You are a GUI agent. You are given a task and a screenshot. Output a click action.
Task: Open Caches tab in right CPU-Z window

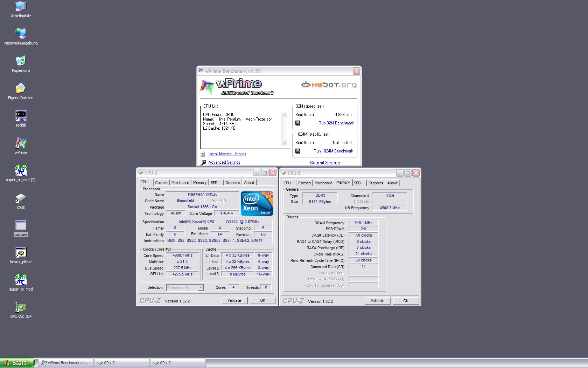click(x=304, y=183)
